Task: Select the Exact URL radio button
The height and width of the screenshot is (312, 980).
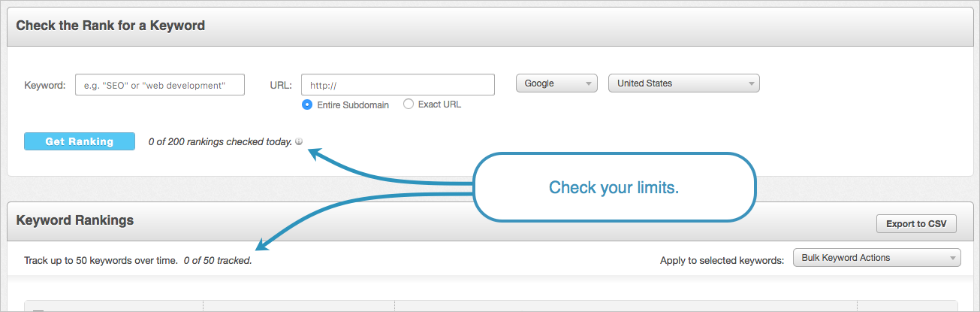Action: [409, 105]
